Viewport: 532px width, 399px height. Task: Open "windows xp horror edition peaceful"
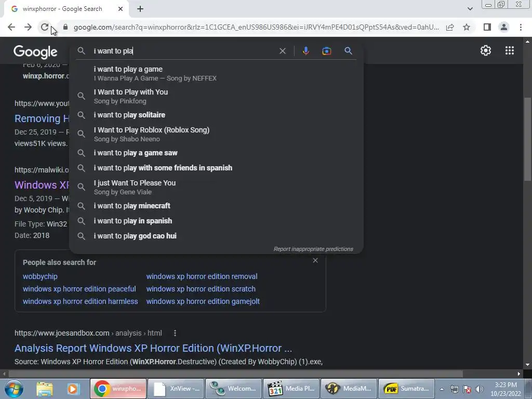click(x=79, y=289)
